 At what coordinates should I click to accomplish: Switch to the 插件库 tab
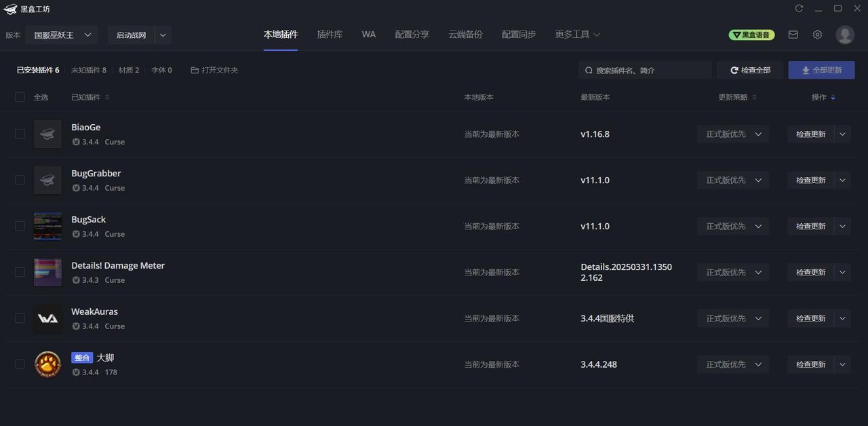(x=330, y=35)
